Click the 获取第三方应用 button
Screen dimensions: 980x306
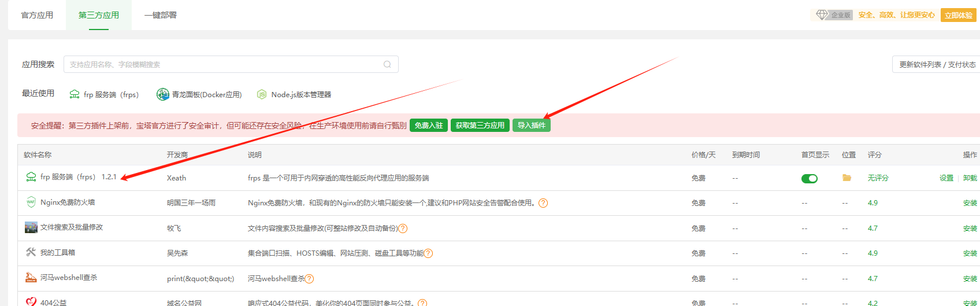(480, 126)
